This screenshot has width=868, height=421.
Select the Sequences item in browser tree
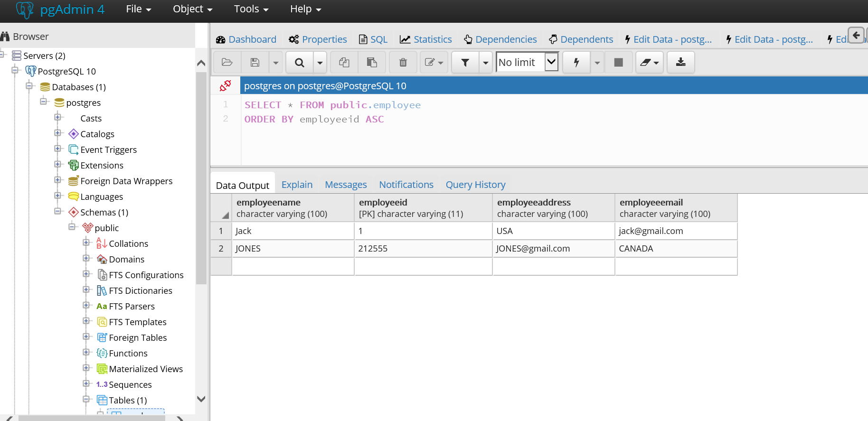(130, 384)
